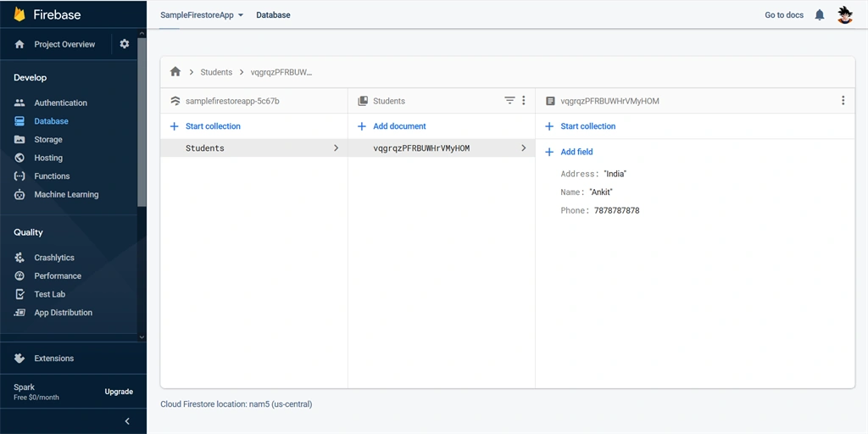Click the Name field value "Ankit"
The image size is (868, 434).
click(x=601, y=192)
